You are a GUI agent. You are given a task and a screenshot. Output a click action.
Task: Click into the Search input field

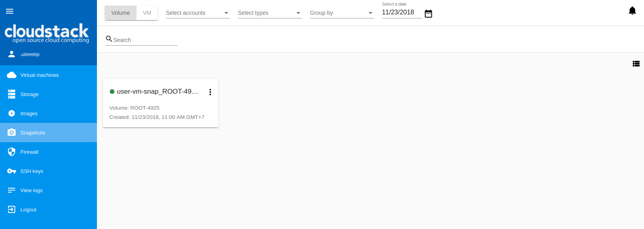click(x=144, y=40)
